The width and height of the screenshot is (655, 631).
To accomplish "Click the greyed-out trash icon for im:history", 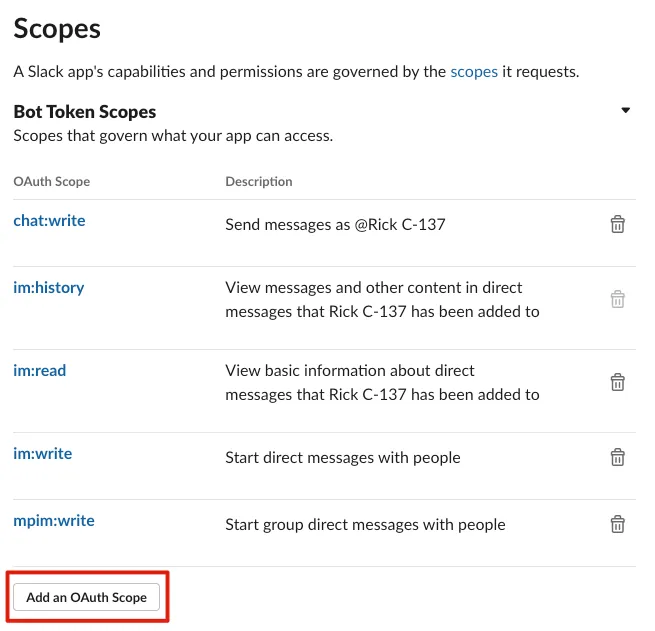I will click(x=618, y=299).
